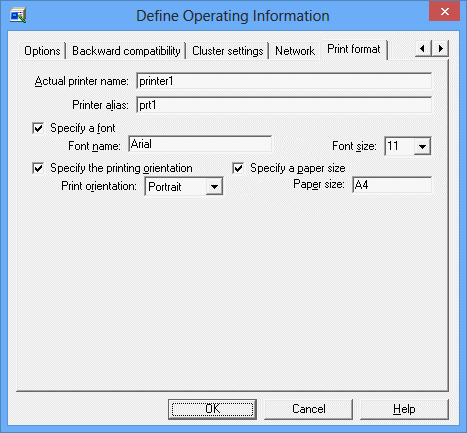The image size is (467, 433).
Task: Close the Define Operating Information dialog
Action: (x=444, y=12)
